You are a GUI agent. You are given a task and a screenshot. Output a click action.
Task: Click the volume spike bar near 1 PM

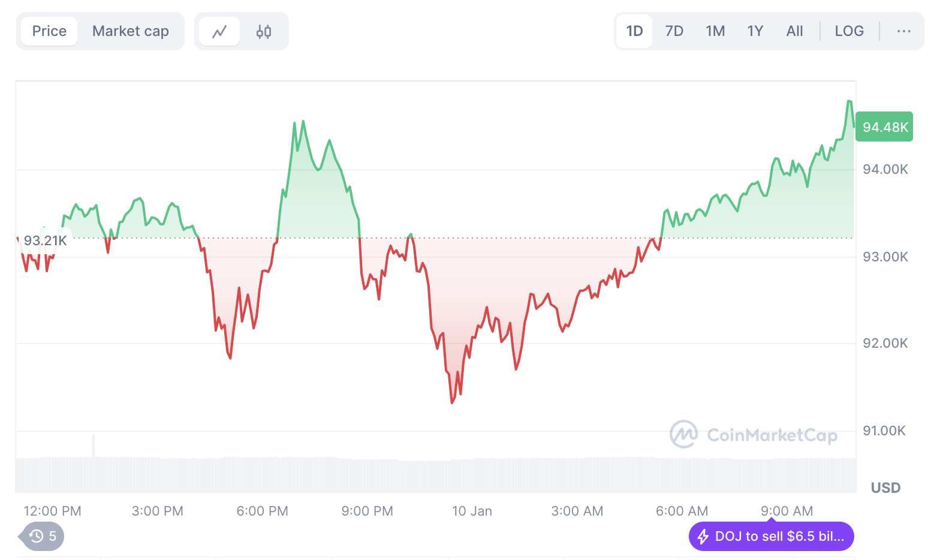[x=94, y=445]
